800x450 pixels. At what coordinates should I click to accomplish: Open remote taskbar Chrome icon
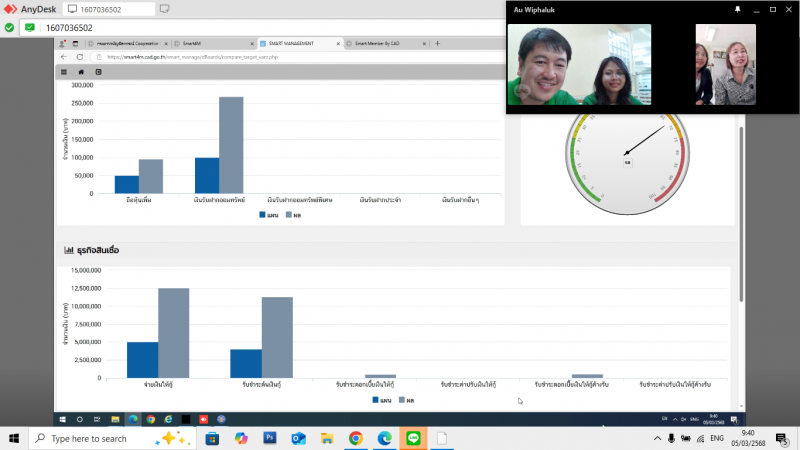point(151,419)
